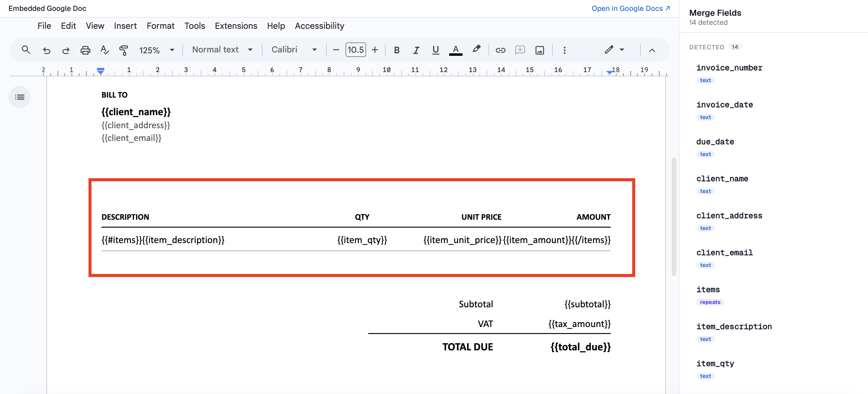868x394 pixels.
Task: Toggle italic formatting
Action: [416, 50]
